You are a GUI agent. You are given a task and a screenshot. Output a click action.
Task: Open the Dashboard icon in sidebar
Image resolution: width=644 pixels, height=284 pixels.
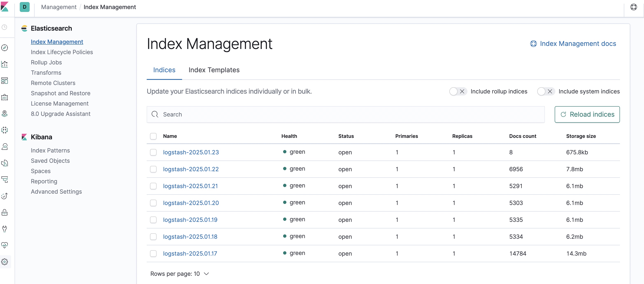pyautogui.click(x=5, y=80)
